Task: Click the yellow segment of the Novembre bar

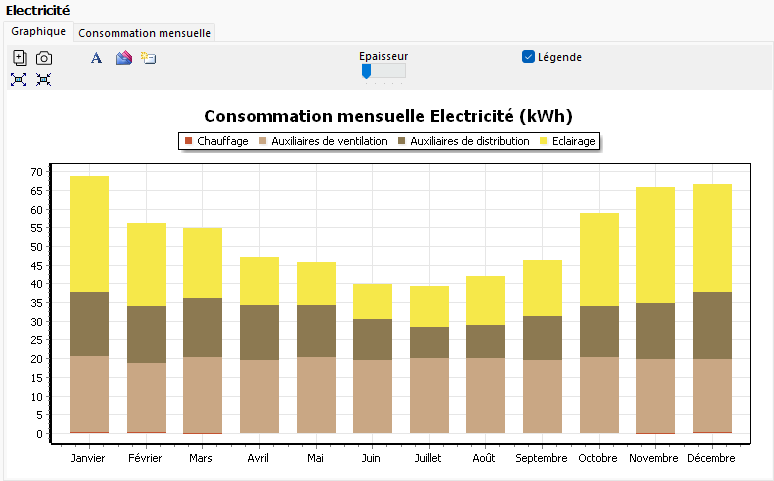Action: [x=656, y=245]
